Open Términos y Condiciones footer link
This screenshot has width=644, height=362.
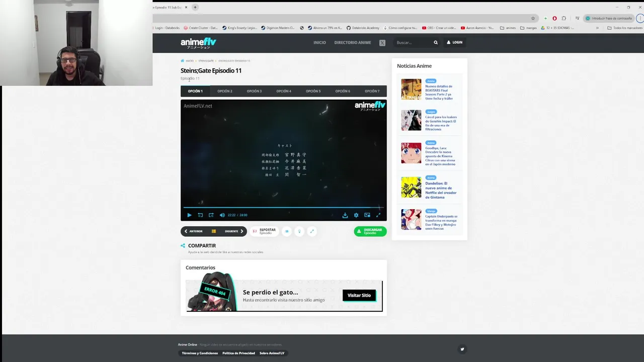pos(200,353)
